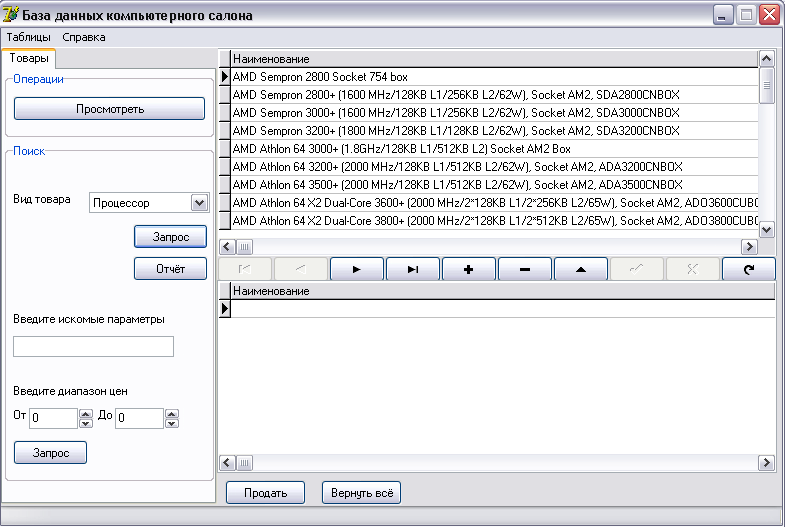Close the База данных компьютерного салона window
Image resolution: width=785 pixels, height=527 pixels.
(x=769, y=15)
